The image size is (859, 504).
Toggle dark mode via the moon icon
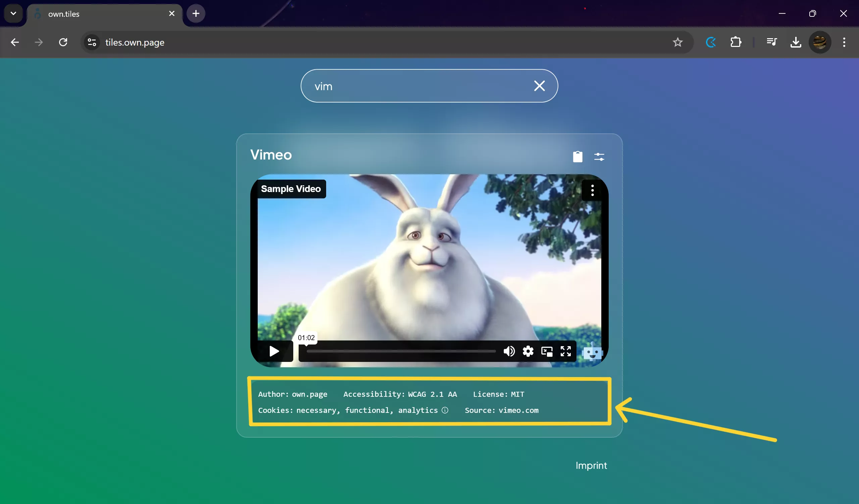click(711, 42)
